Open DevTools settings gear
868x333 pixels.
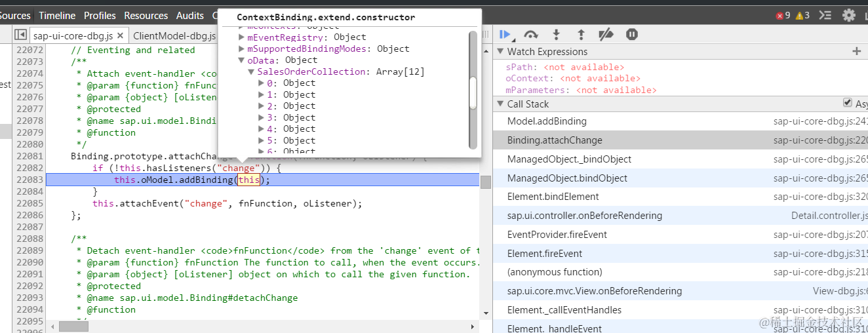point(849,15)
